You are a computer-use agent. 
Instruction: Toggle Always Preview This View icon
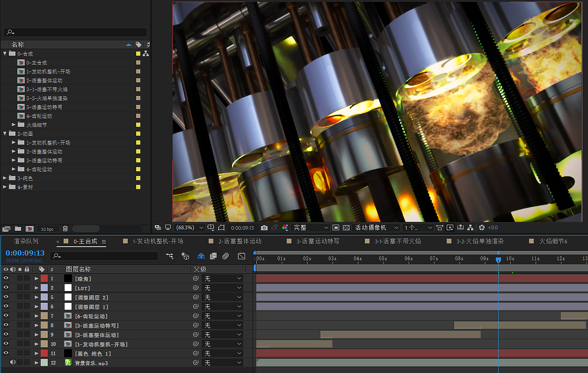(158, 227)
